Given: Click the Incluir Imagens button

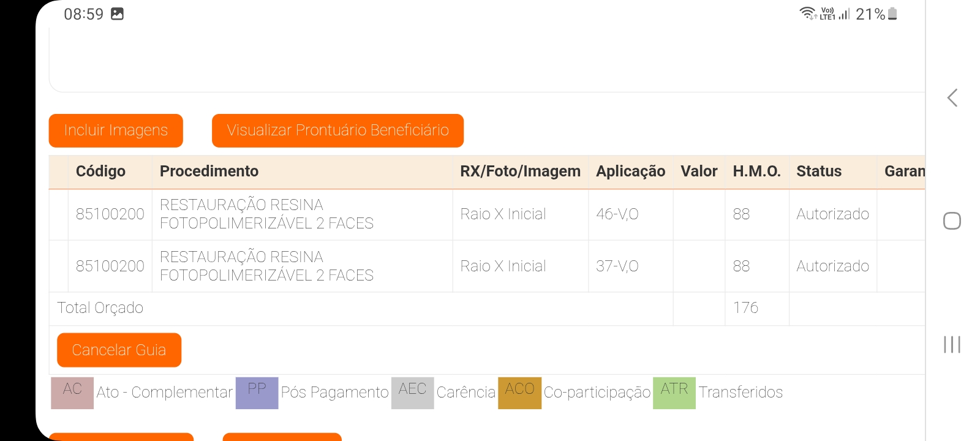Looking at the screenshot, I should 116,130.
